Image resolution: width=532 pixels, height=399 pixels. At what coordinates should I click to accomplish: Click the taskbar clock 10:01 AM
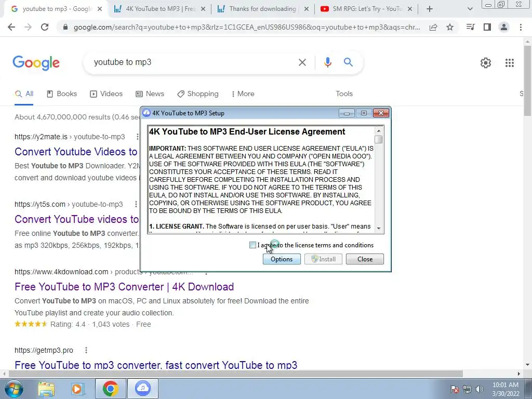coord(506,389)
